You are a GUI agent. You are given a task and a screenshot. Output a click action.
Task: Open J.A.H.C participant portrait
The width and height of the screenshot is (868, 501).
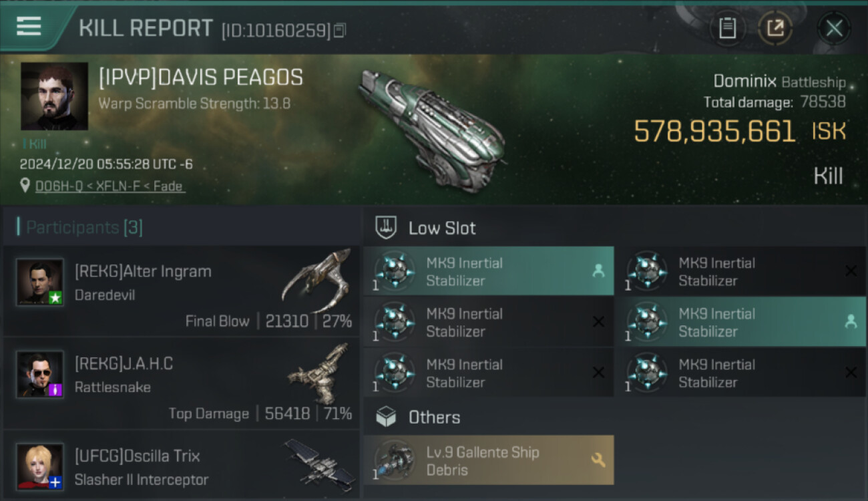40,374
